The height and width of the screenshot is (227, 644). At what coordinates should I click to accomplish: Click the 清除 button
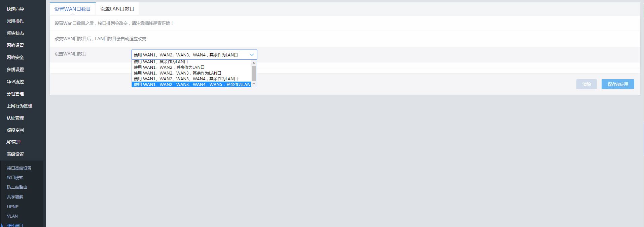tap(586, 84)
